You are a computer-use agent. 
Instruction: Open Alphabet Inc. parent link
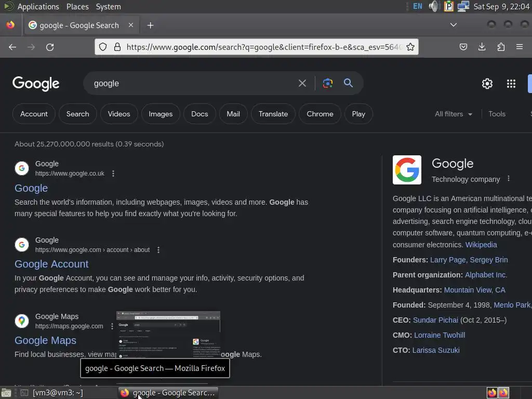click(x=486, y=275)
